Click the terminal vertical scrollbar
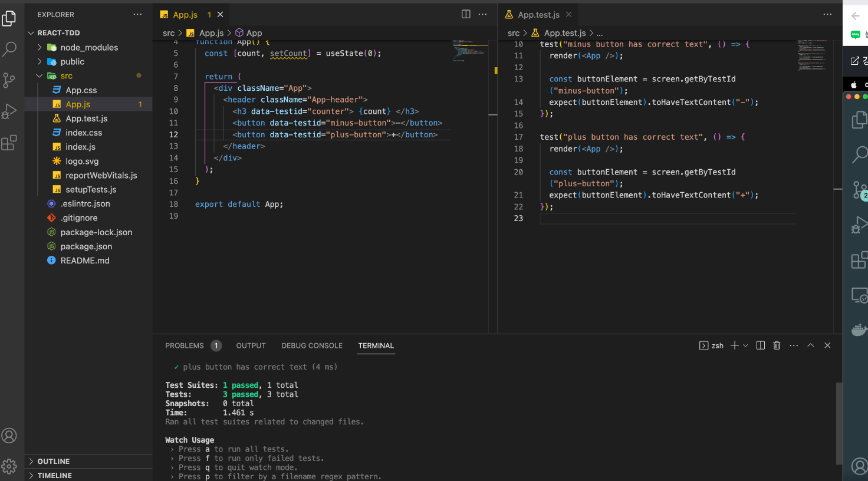Screen dimensions: 868x481 point(839,423)
